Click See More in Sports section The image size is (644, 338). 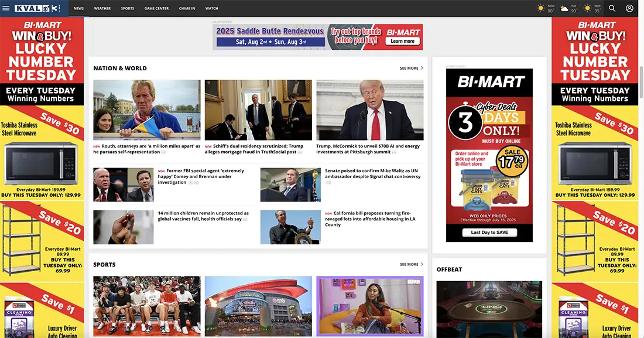(x=409, y=264)
